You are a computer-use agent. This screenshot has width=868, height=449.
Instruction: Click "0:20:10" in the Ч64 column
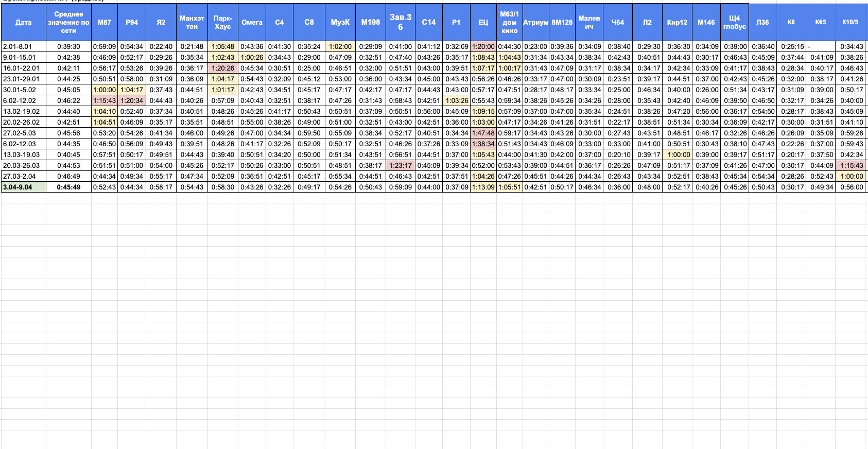click(x=619, y=154)
